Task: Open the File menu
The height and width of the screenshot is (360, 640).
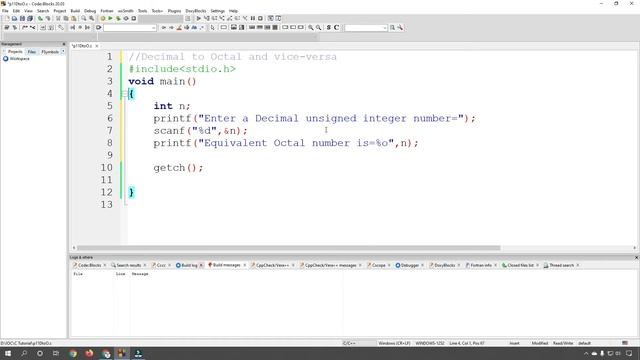Action: point(5,11)
